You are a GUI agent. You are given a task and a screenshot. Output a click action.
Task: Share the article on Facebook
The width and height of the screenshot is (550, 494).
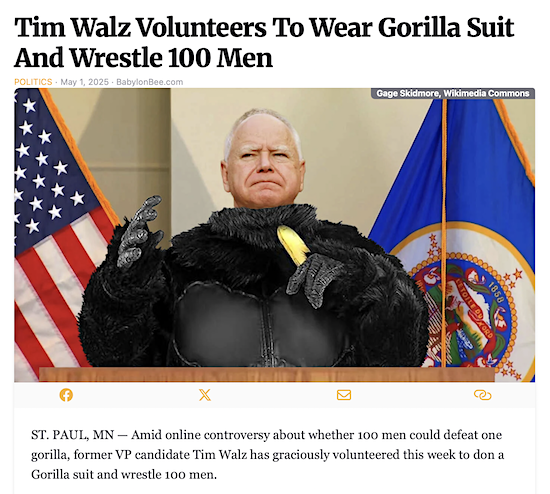[x=66, y=395]
